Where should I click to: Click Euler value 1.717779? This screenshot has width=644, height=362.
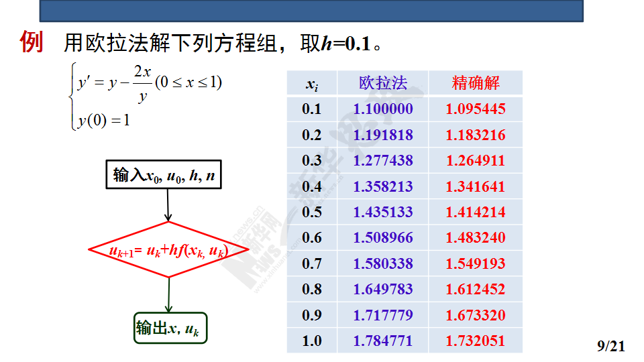[x=383, y=315]
